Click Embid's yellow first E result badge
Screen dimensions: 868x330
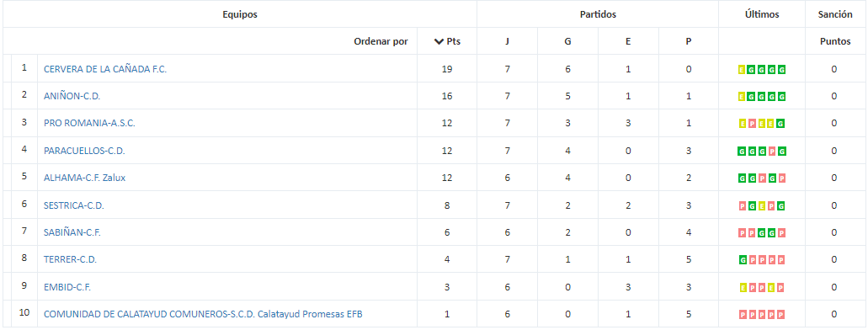(743, 287)
